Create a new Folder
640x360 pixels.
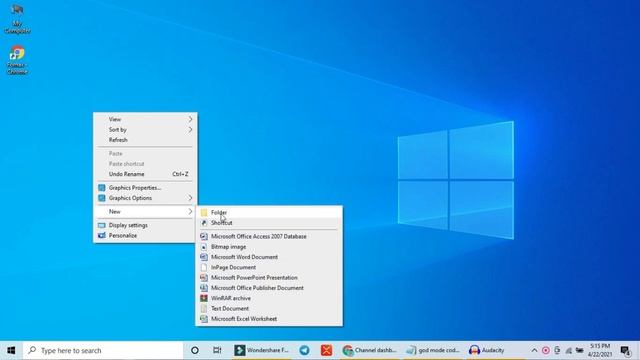click(269, 212)
